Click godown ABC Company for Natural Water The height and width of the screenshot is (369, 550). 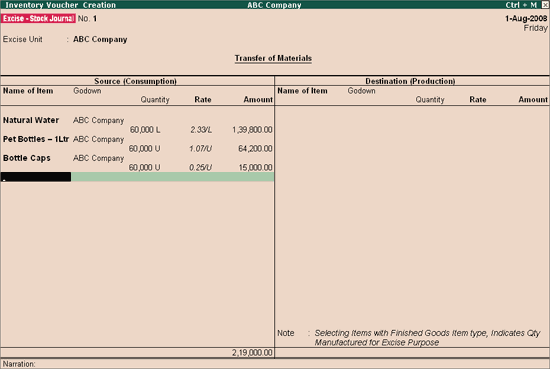coord(99,120)
